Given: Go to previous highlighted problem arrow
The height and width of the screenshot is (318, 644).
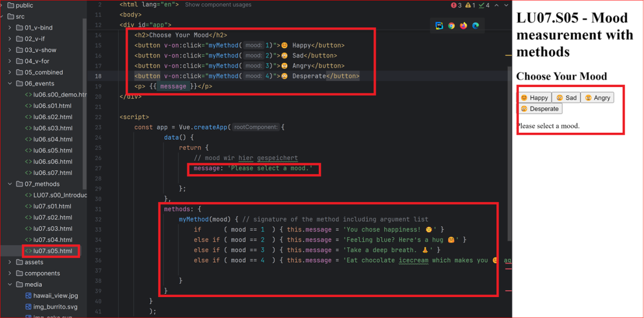Looking at the screenshot, I should [495, 5].
